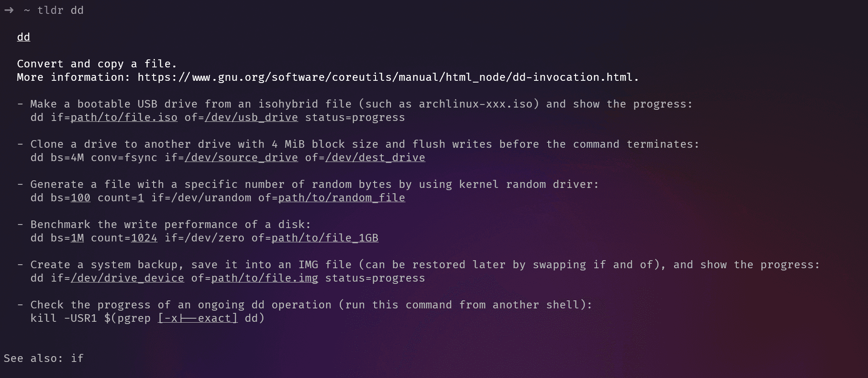
Task: Click the tilde home directory indicator
Action: point(27,10)
